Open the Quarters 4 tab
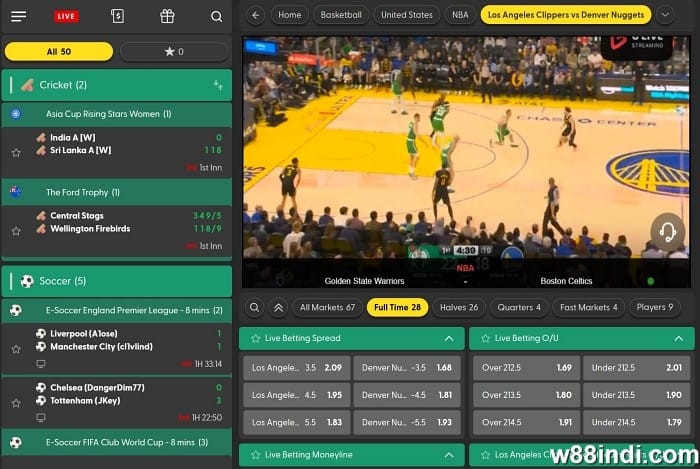 coord(519,307)
